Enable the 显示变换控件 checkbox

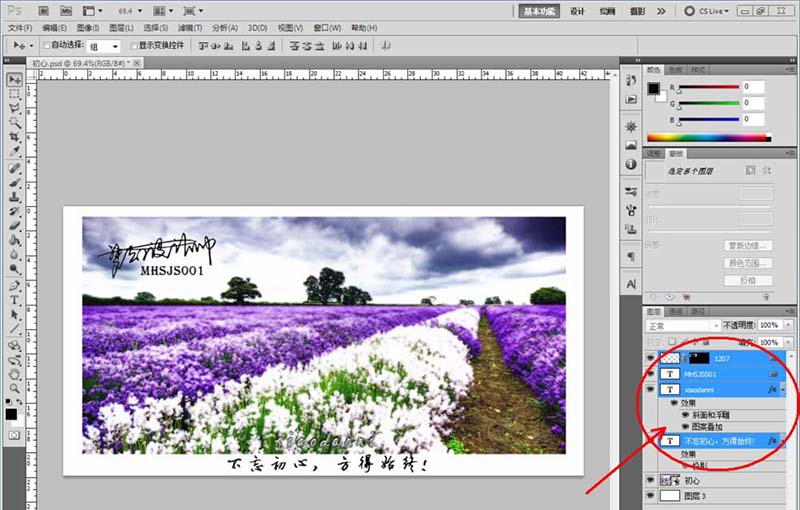(x=134, y=45)
